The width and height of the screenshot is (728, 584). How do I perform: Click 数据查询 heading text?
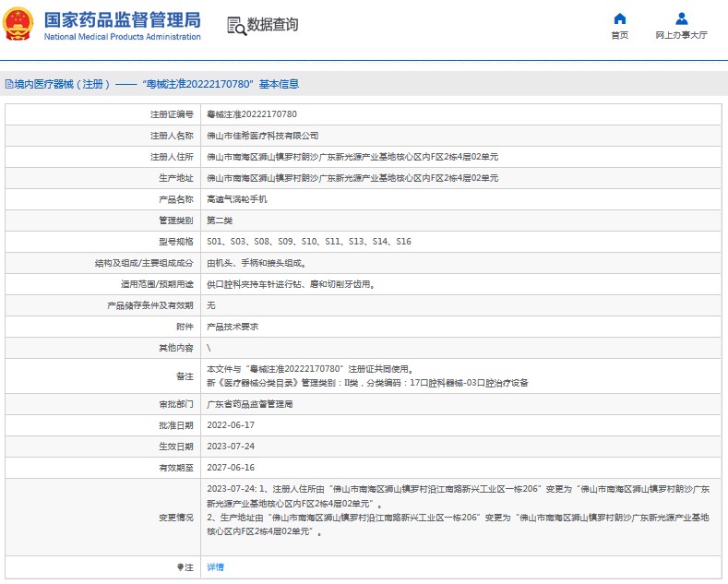click(272, 25)
